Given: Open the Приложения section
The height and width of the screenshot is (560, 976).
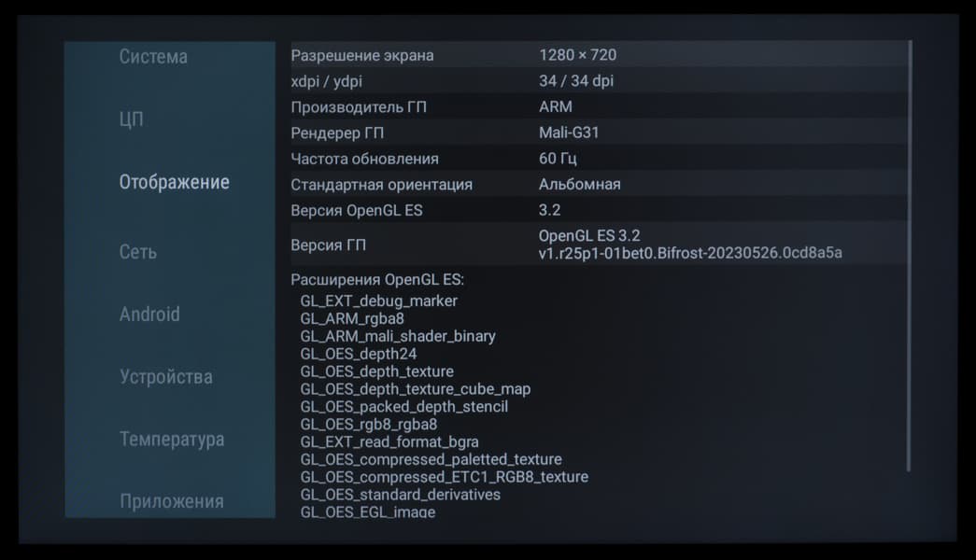Looking at the screenshot, I should pyautogui.click(x=172, y=501).
